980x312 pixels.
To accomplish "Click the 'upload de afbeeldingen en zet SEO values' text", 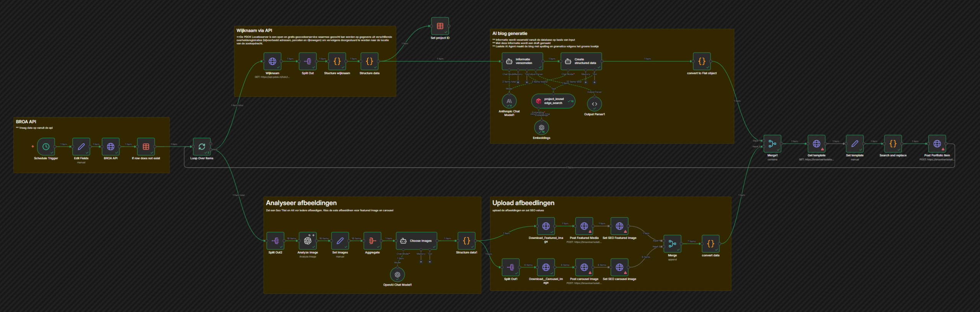I will click(x=518, y=210).
